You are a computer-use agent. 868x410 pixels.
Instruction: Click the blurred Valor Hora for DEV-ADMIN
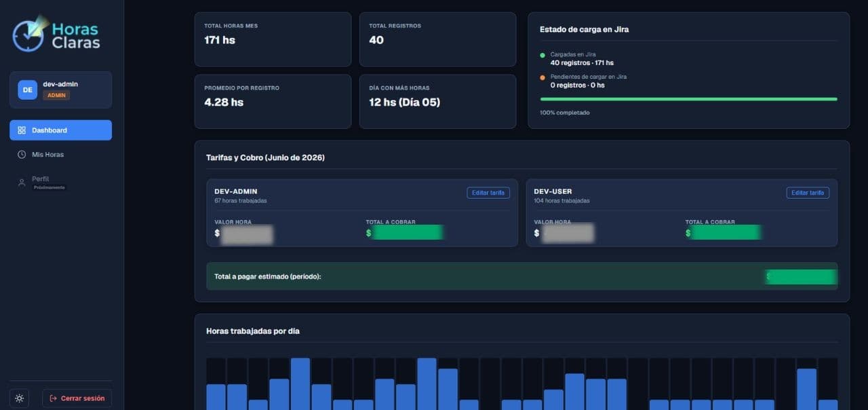[x=247, y=234]
